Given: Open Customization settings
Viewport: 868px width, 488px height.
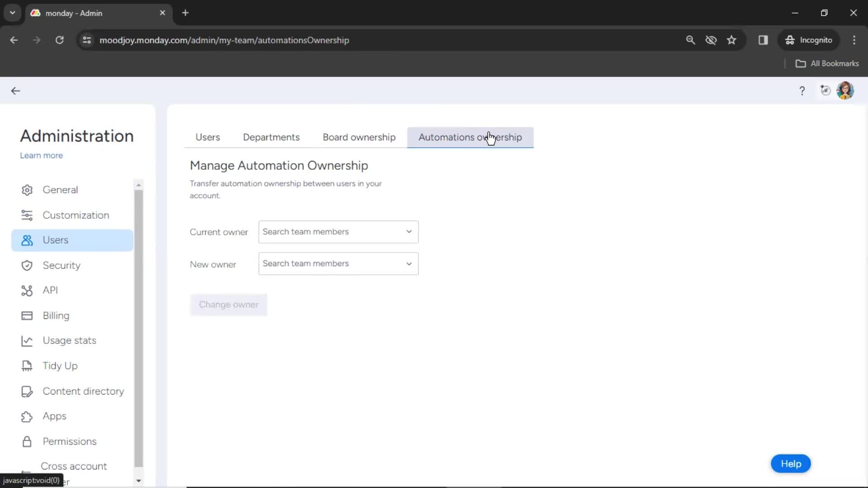Looking at the screenshot, I should pyautogui.click(x=75, y=215).
